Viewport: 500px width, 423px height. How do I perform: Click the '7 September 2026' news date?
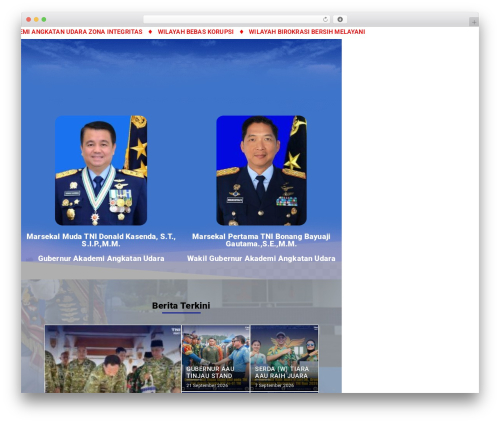tap(274, 386)
